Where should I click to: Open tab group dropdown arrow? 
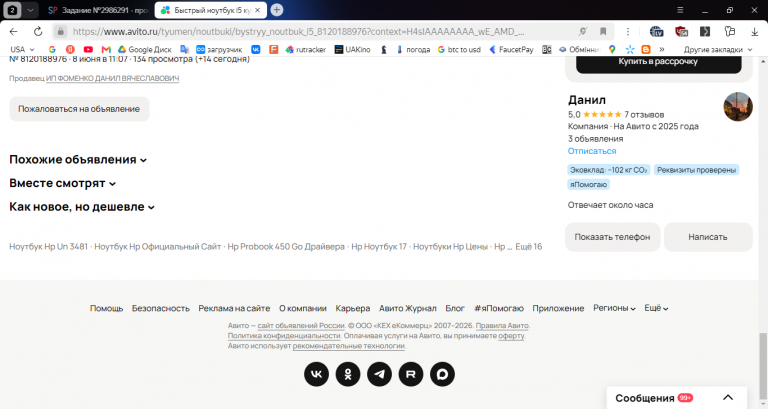[x=30, y=10]
